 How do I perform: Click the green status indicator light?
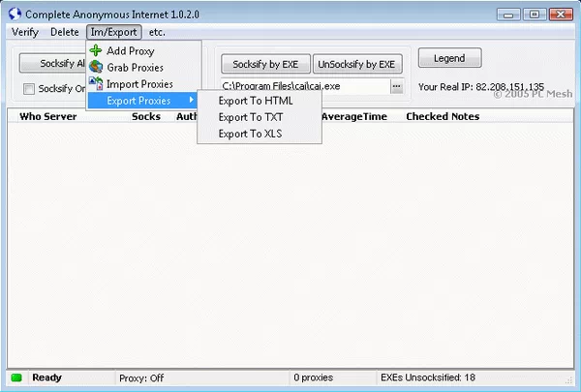tap(16, 377)
